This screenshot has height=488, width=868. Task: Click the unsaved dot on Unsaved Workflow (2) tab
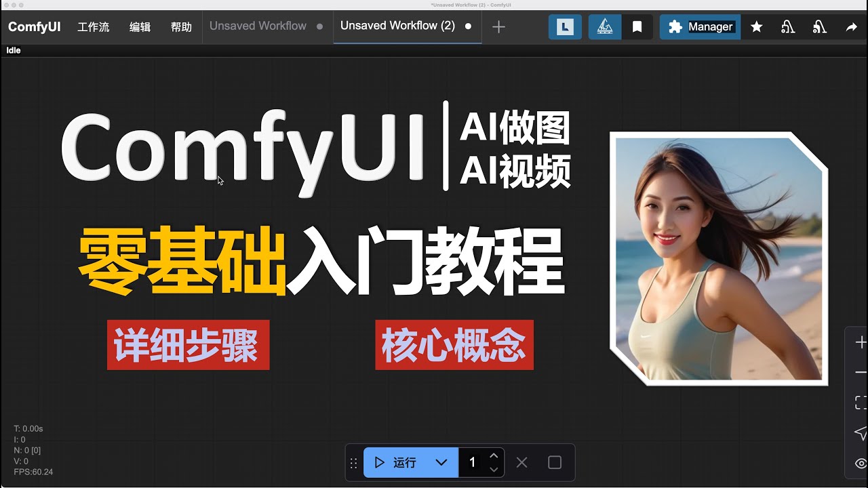468,27
